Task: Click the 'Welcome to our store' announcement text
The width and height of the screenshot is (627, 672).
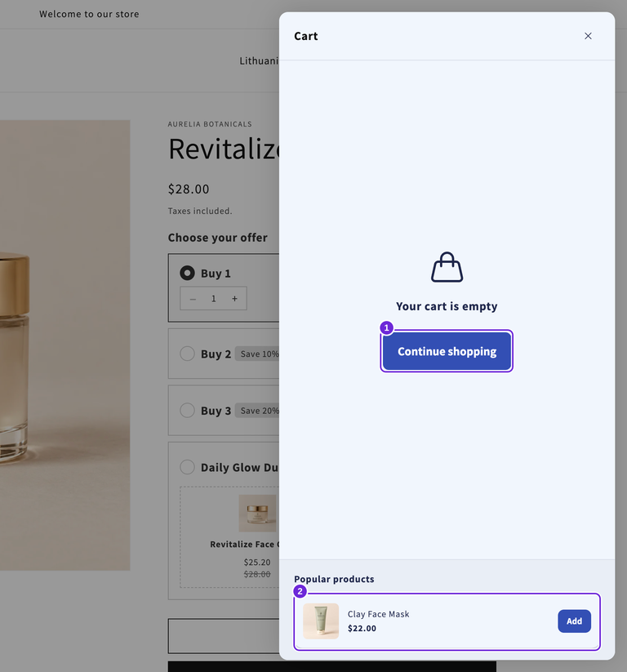Action: (x=89, y=14)
